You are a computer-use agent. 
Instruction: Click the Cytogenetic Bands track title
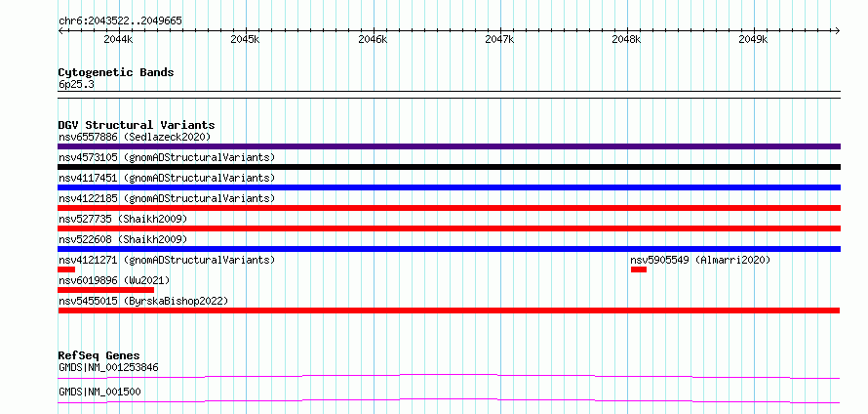click(x=116, y=72)
